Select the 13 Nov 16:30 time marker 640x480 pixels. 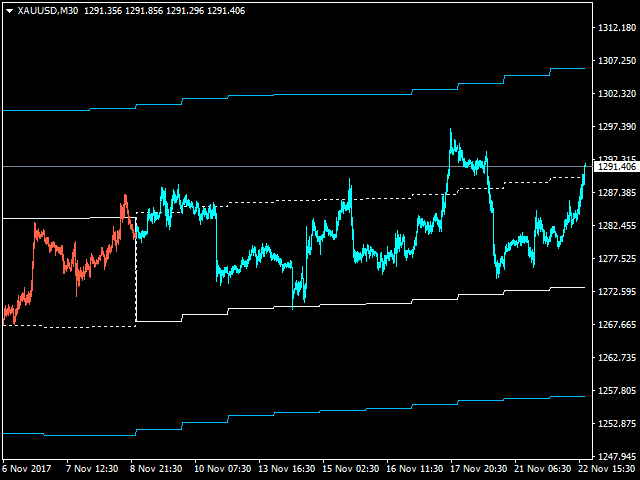[288, 469]
